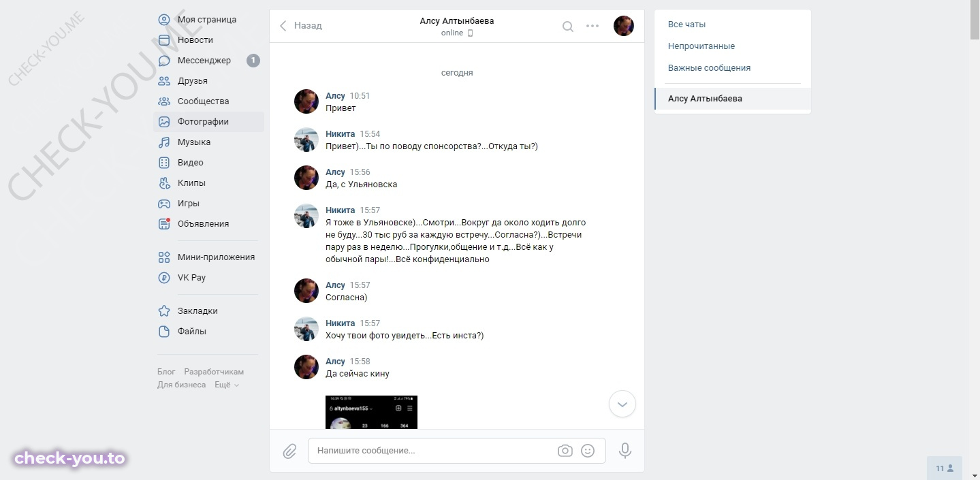This screenshot has height=480, width=980.
Task: Click the scroll-to-bottom round arrow button
Action: point(622,404)
